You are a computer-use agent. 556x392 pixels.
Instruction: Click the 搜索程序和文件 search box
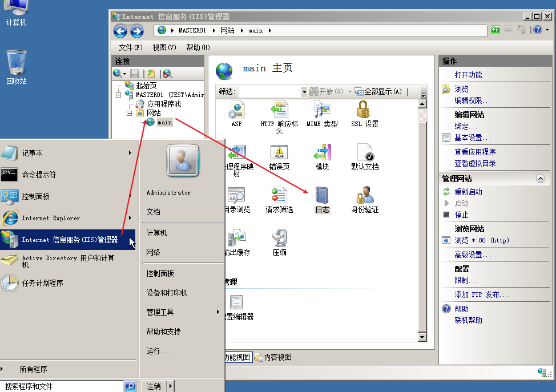point(62,386)
